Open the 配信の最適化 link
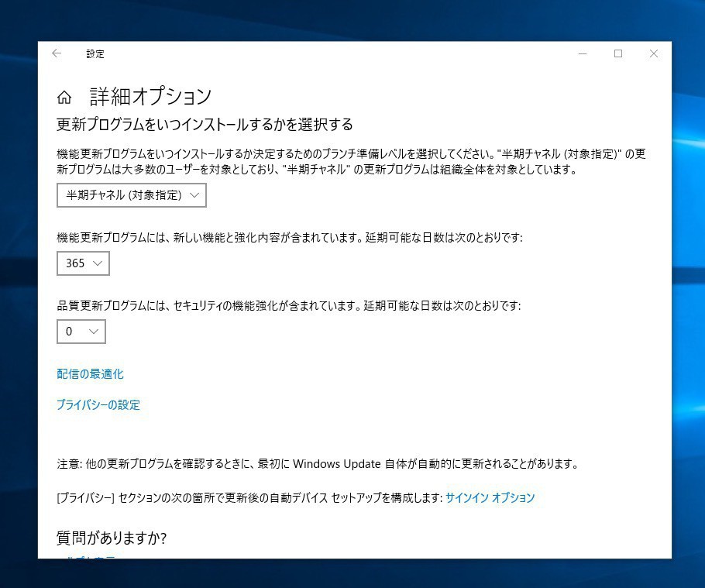 tap(90, 374)
